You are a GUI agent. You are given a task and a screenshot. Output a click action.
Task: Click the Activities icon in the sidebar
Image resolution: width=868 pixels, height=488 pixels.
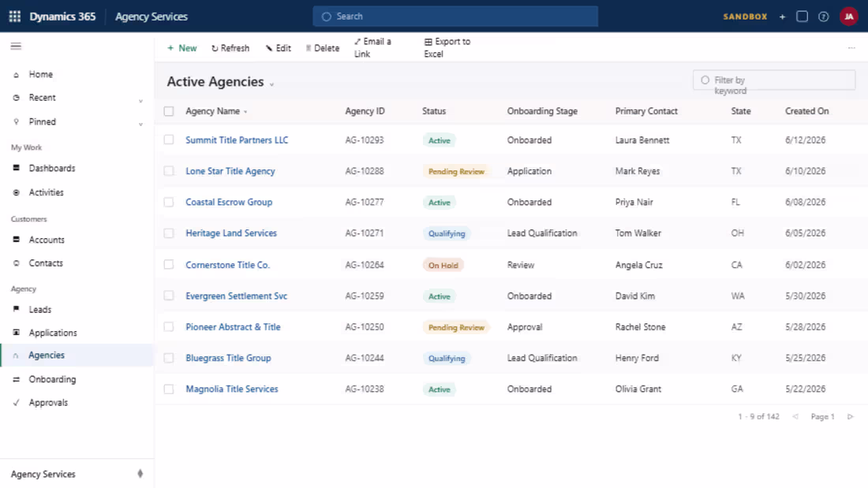[x=16, y=192]
